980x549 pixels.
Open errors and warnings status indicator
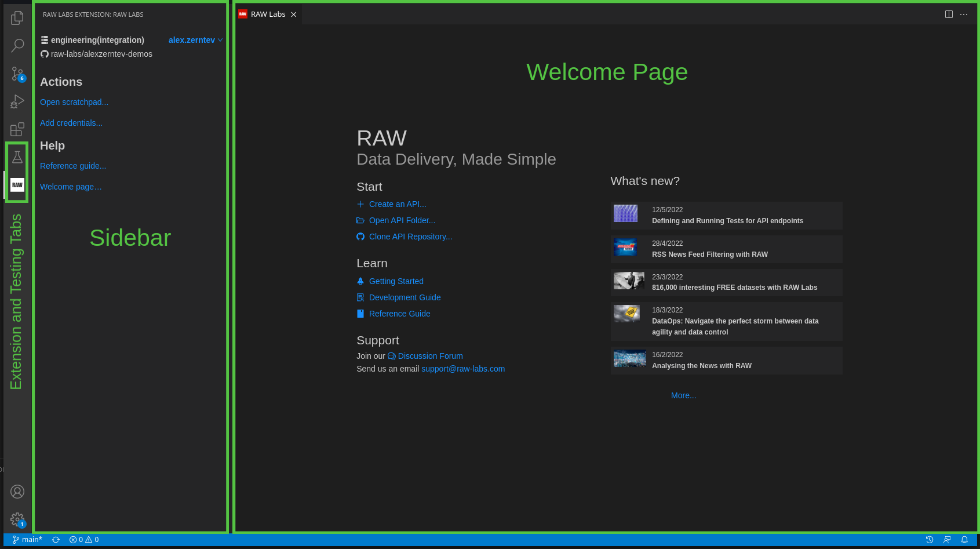click(x=84, y=540)
